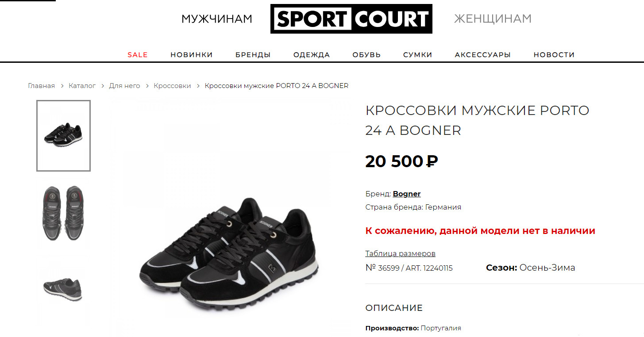Open the Для него breadcrumb
This screenshot has width=644, height=337.
click(x=124, y=86)
